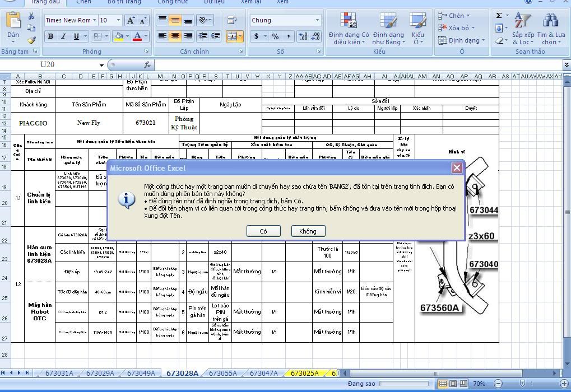Image resolution: width=571 pixels, height=392 pixels.
Task: Click the fx insert function icon
Action: tap(147, 65)
